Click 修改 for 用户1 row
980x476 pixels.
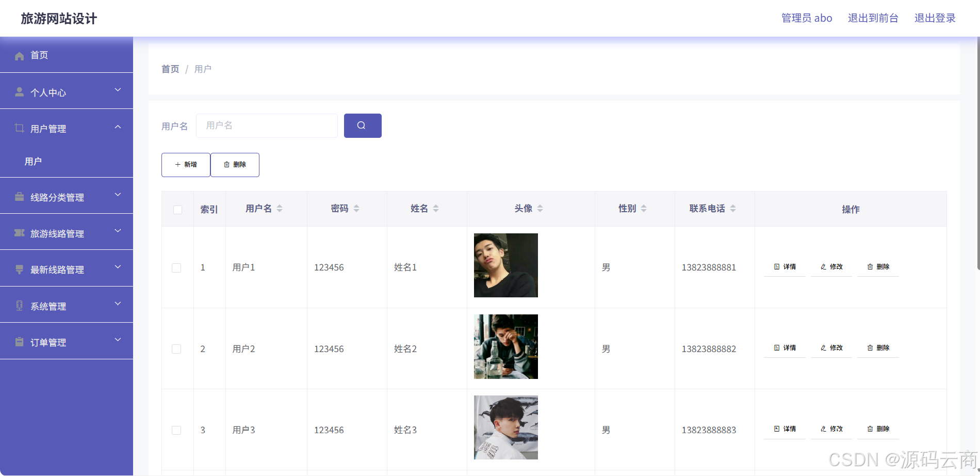point(831,267)
